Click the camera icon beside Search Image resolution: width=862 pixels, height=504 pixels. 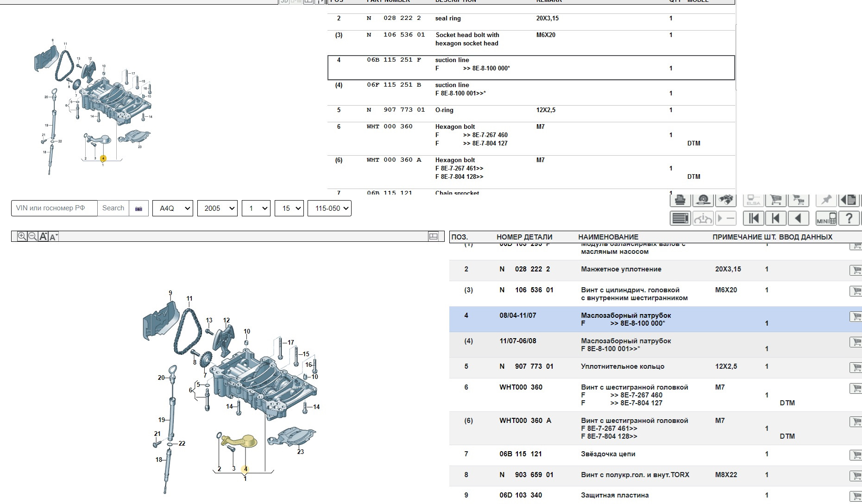138,208
